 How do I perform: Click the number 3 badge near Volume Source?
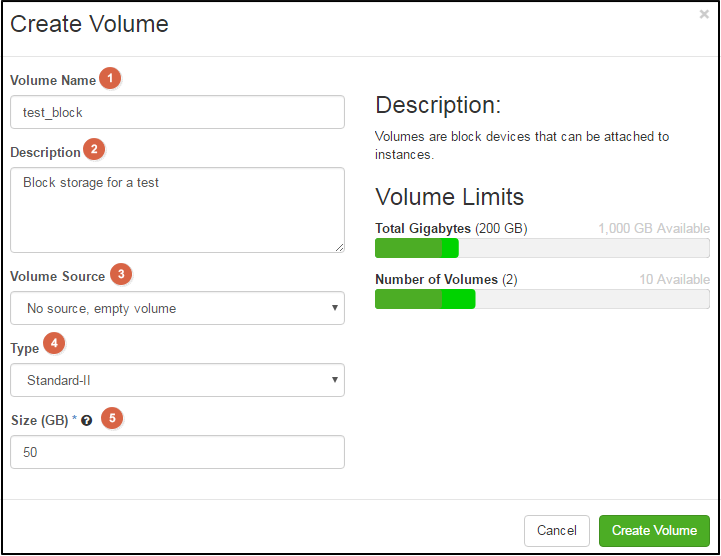click(x=120, y=274)
